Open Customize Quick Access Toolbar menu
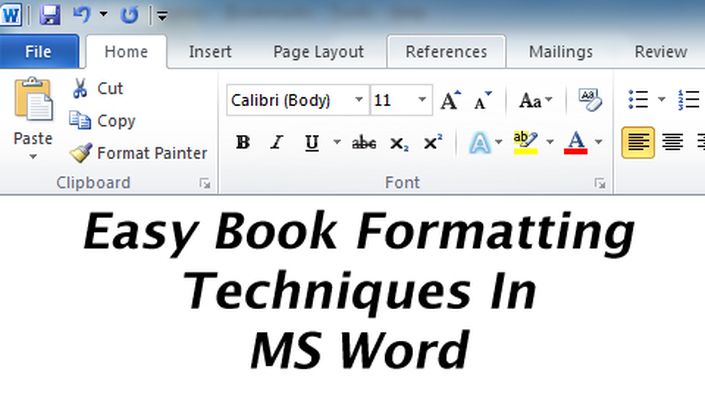The width and height of the screenshot is (705, 397). tap(162, 16)
